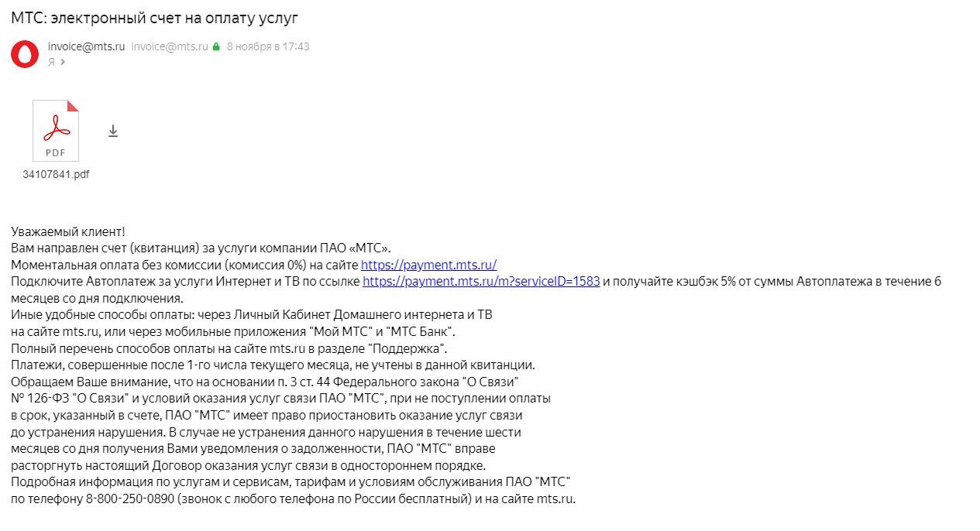
Task: Click the red Acrobat symbol on attachment
Action: 56,125
